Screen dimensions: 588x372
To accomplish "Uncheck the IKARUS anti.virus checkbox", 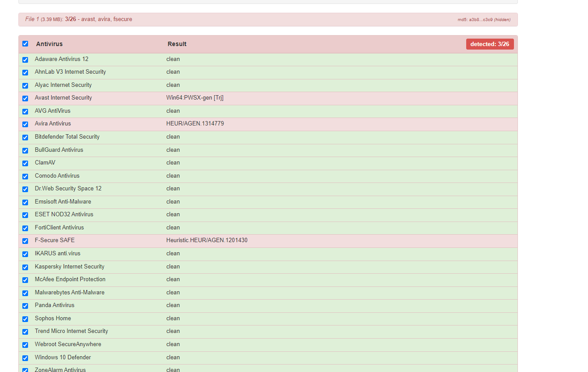I will tap(25, 254).
